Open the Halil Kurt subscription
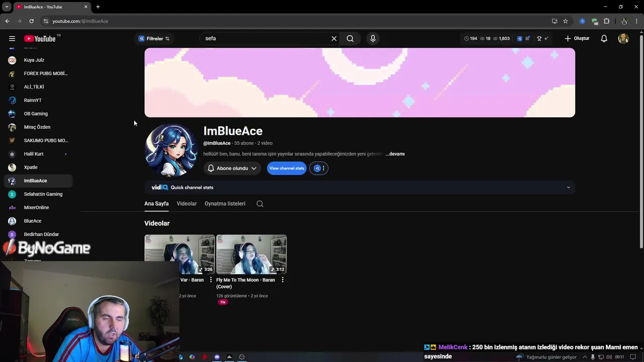The height and width of the screenshot is (362, 644). point(38,154)
